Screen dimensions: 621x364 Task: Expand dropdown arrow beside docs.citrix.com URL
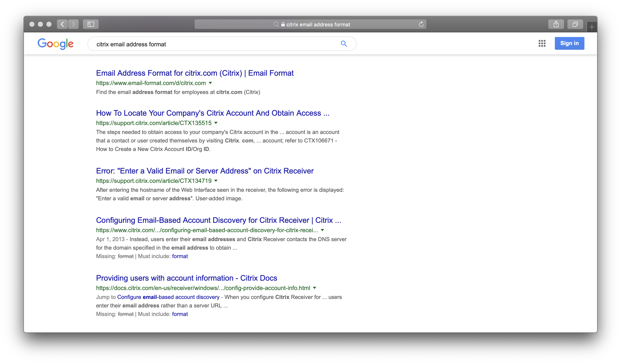pos(315,288)
